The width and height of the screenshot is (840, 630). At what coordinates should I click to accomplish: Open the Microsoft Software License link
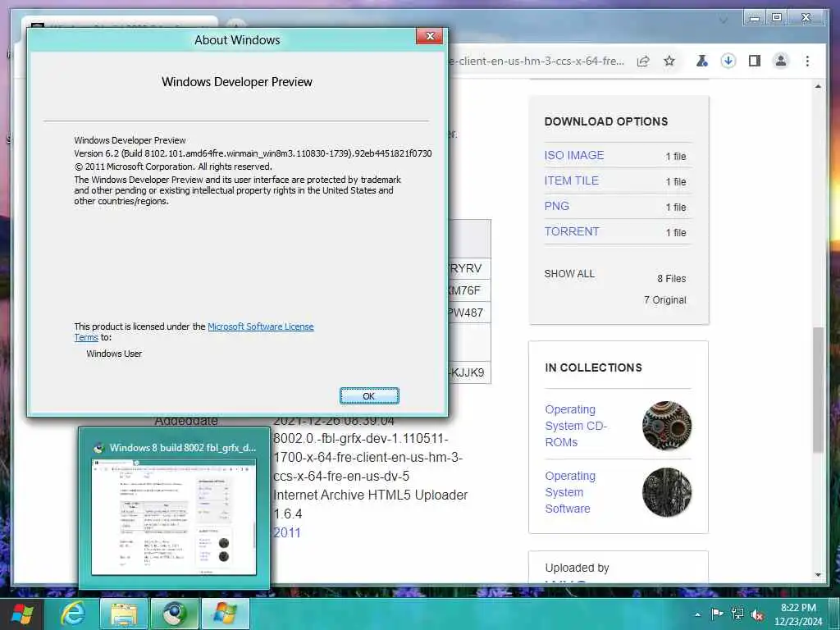pyautogui.click(x=260, y=326)
